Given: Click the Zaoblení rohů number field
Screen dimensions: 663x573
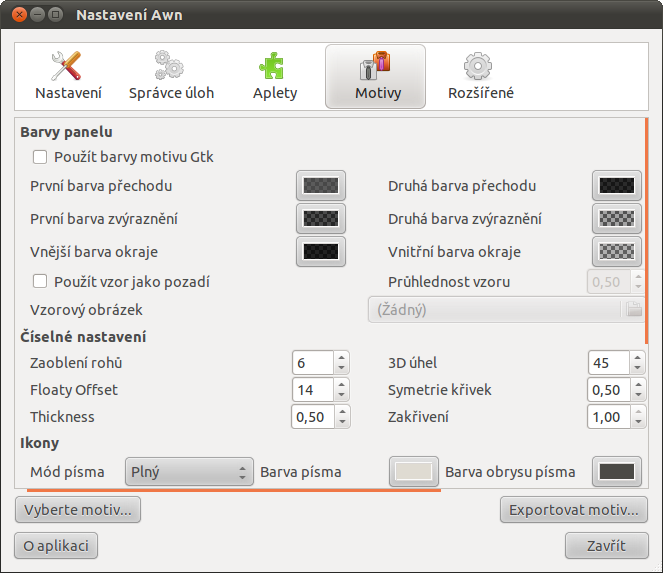Looking at the screenshot, I should [313, 363].
